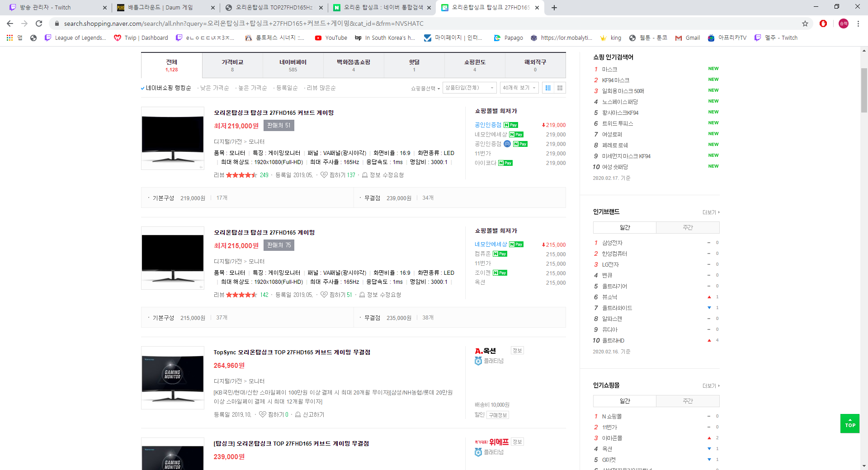The image size is (868, 470).
Task: Click the wishlist heart for 찜하기 0
Action: coord(263,414)
